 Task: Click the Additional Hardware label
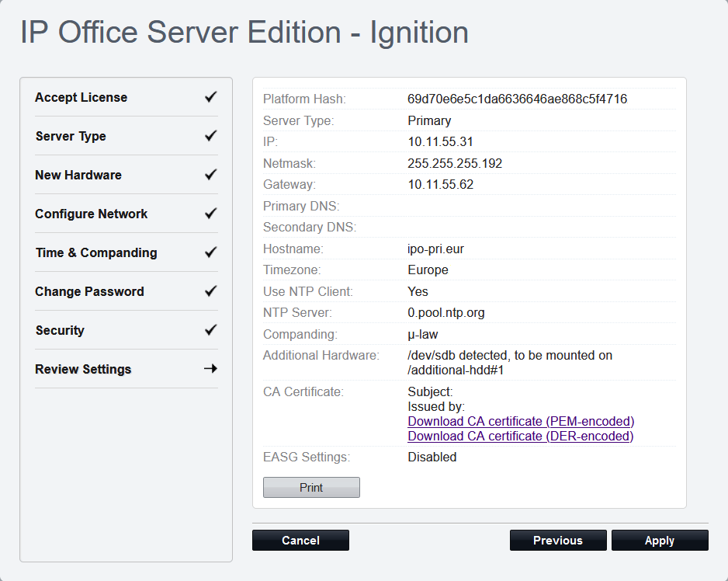click(321, 356)
